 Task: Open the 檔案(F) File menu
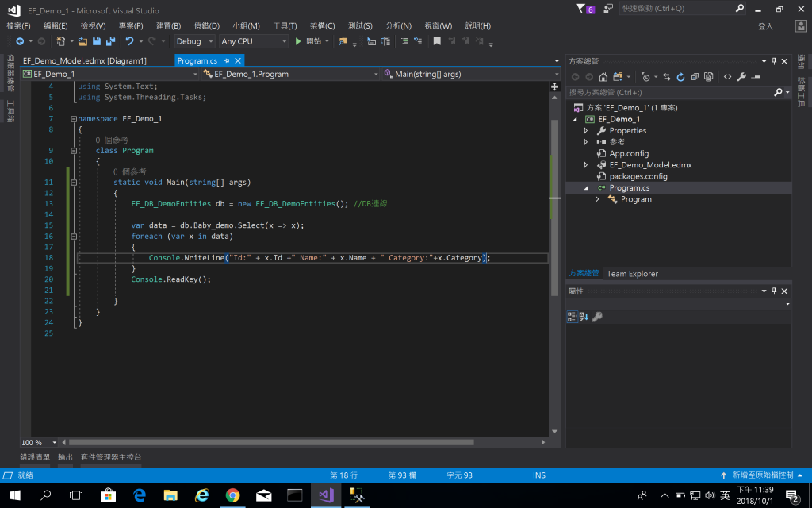pos(19,25)
